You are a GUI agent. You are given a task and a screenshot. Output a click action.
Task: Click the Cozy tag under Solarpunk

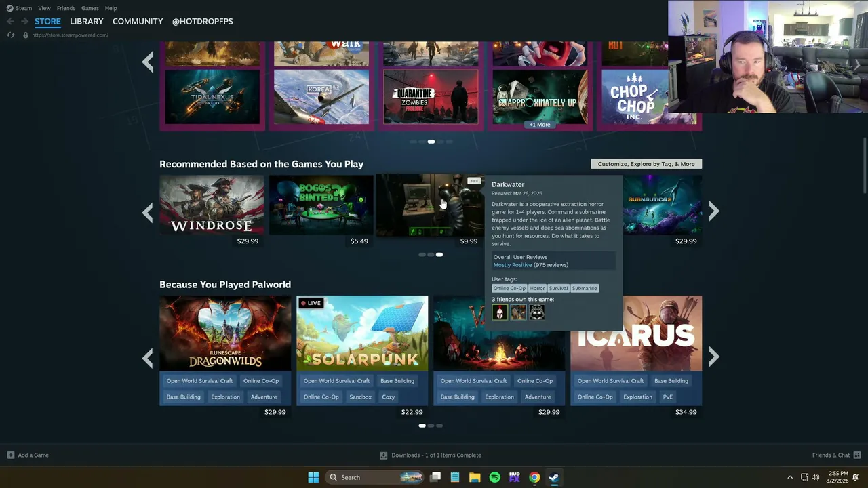[388, 397]
